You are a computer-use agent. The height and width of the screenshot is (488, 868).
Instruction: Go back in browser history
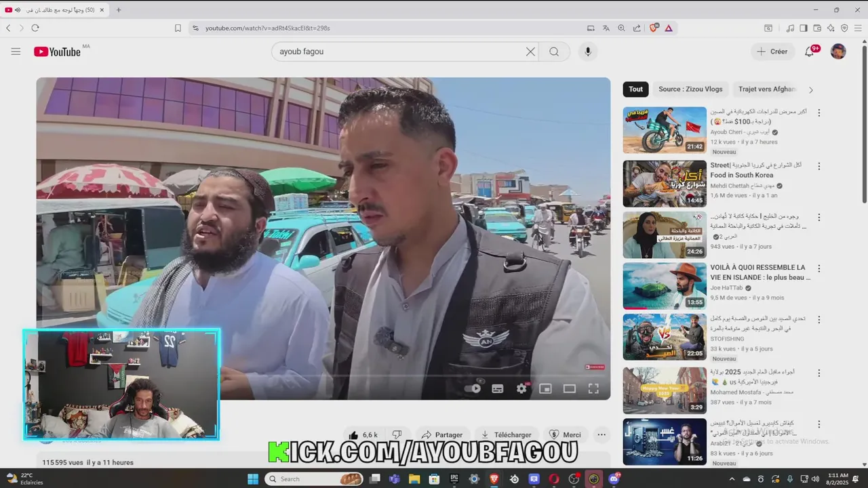(8, 28)
